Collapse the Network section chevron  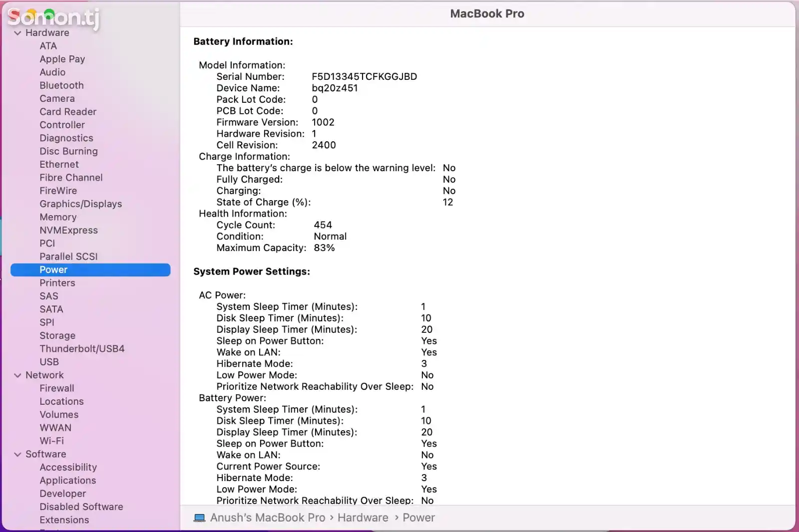click(18, 375)
